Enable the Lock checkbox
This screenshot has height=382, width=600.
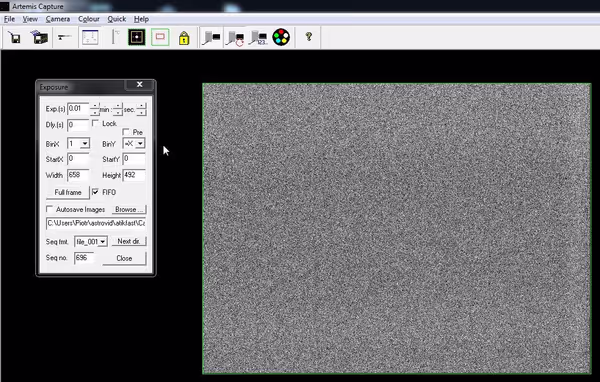click(95, 123)
